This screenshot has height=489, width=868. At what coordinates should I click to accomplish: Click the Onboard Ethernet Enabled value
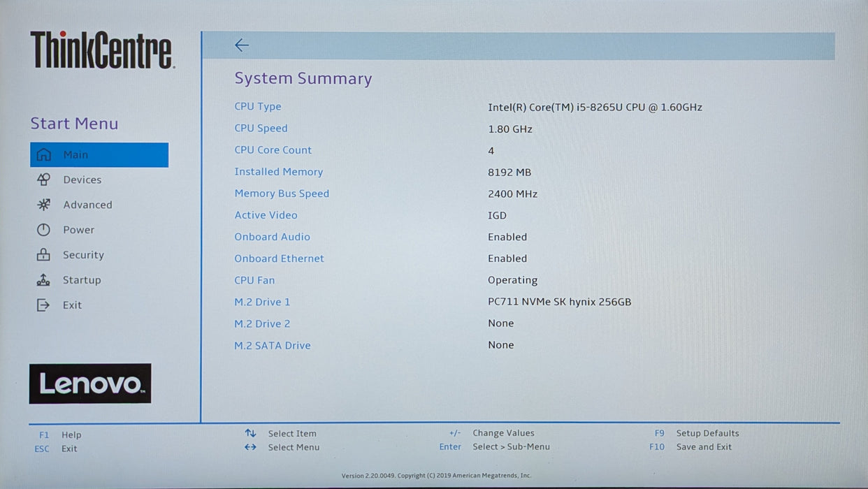click(507, 258)
